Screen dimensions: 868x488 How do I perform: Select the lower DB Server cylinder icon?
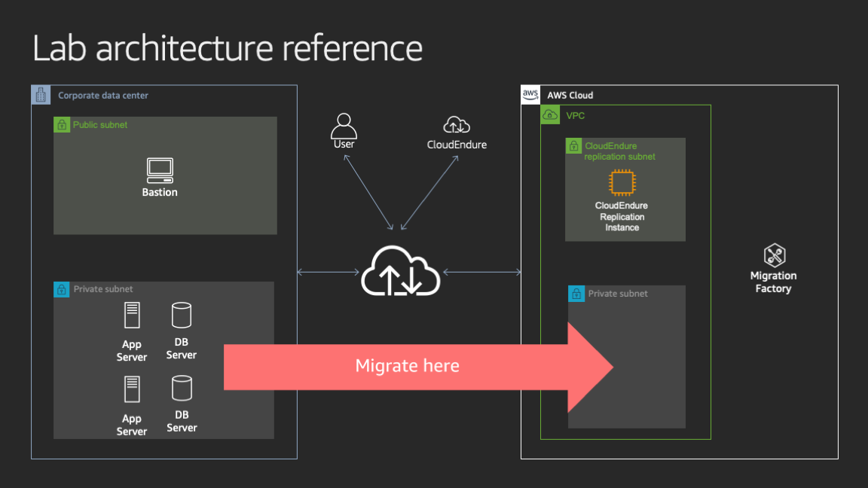coord(182,388)
